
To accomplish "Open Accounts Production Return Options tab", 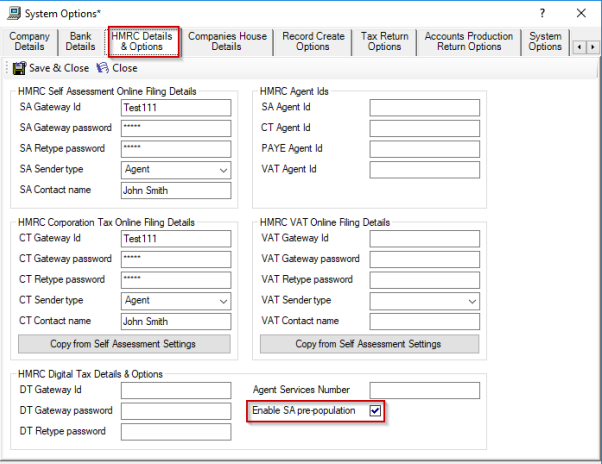I will point(469,41).
